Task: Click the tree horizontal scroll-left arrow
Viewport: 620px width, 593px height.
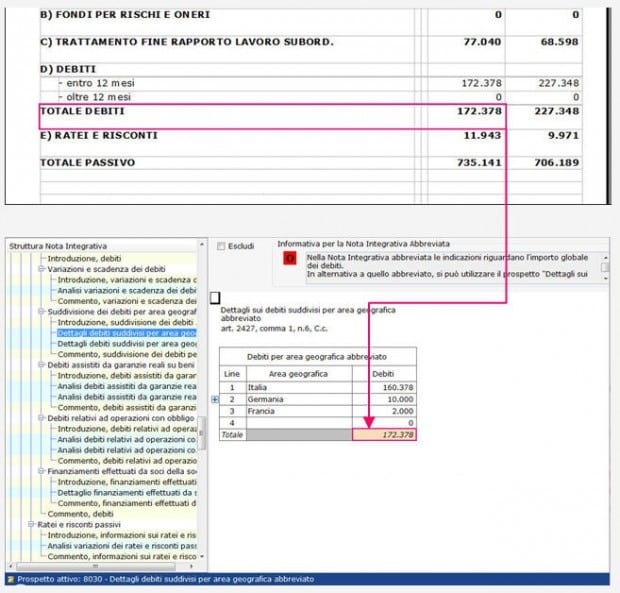Action: coord(10,566)
